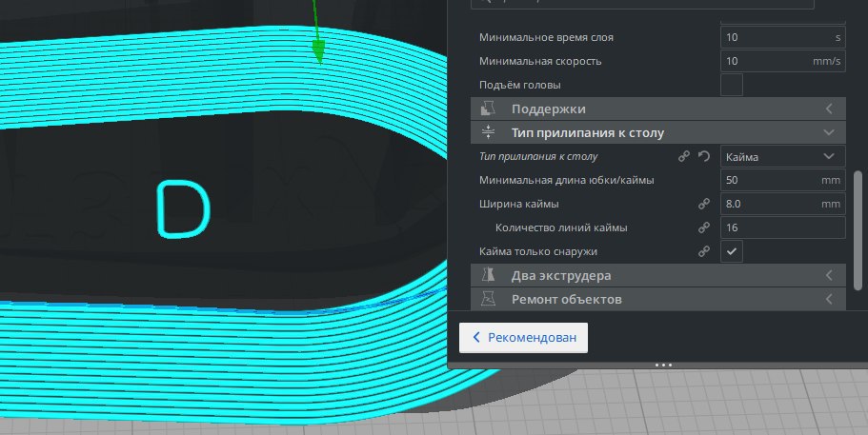Click link icon next to Количество линий каймы
868x435 pixels.
pos(703,227)
